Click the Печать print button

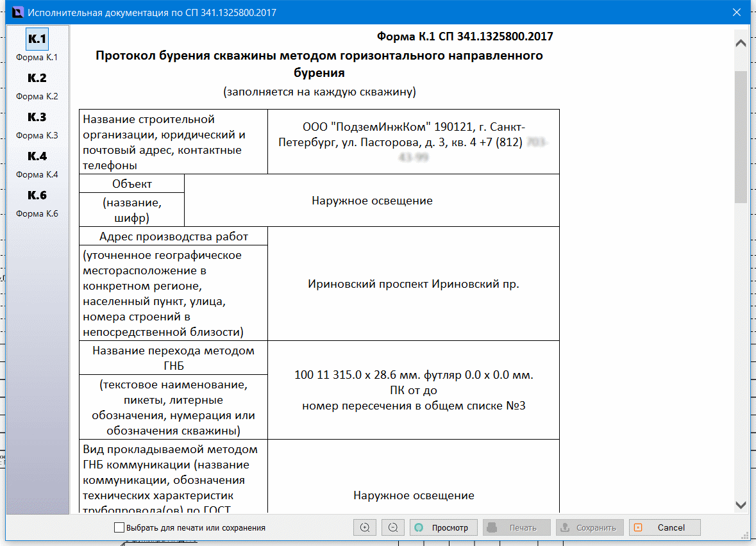(x=517, y=527)
